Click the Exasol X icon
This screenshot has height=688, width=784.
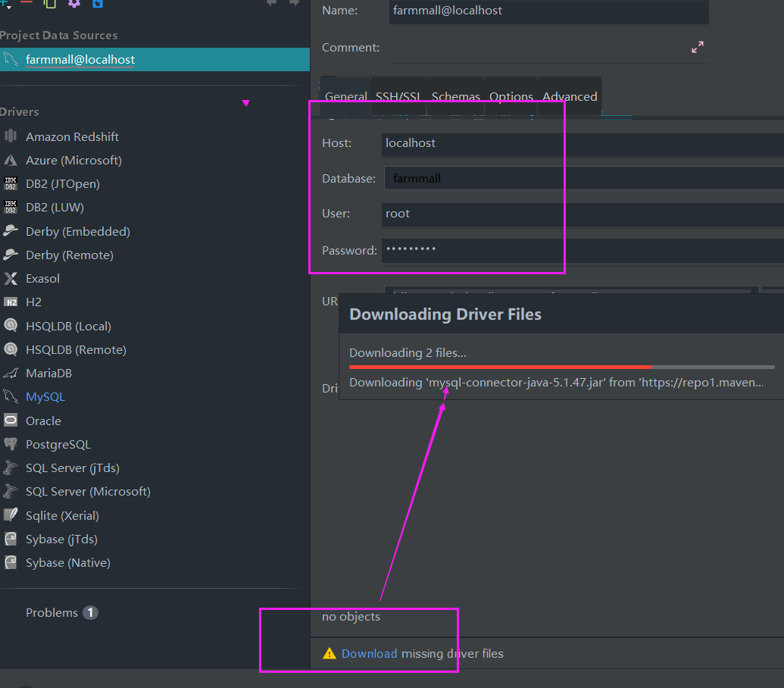coord(11,278)
